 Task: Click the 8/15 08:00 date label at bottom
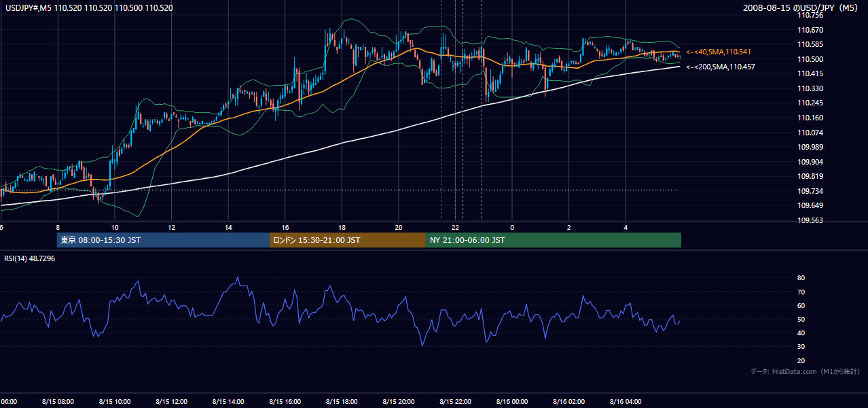(58, 401)
